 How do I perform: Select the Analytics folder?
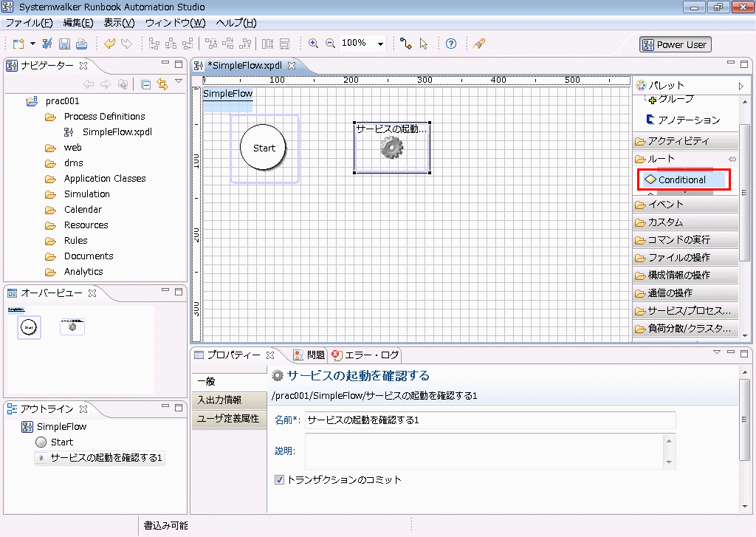tap(83, 272)
